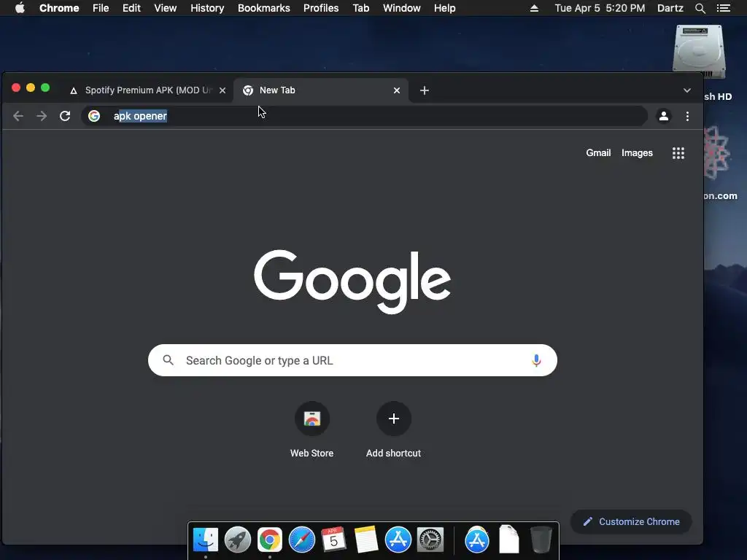Select the hard drive icon on desktop
Image resolution: width=747 pixels, height=560 pixels.
click(x=699, y=52)
